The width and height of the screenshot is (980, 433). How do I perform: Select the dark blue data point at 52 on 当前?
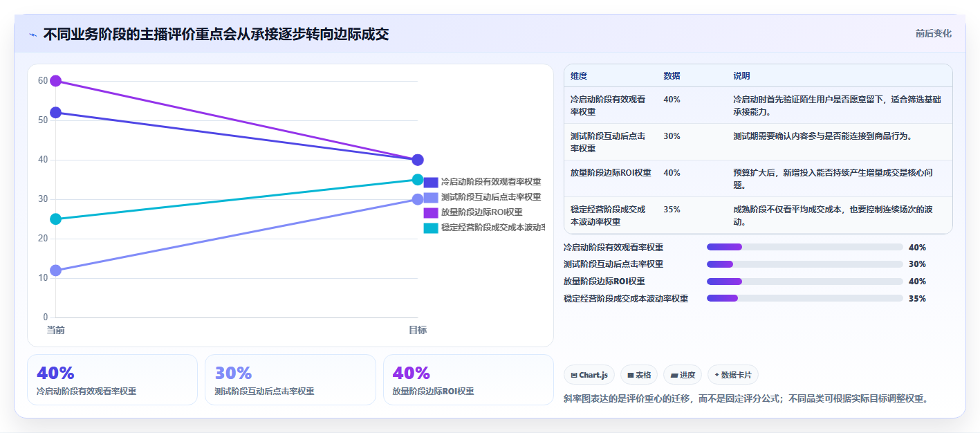click(56, 113)
